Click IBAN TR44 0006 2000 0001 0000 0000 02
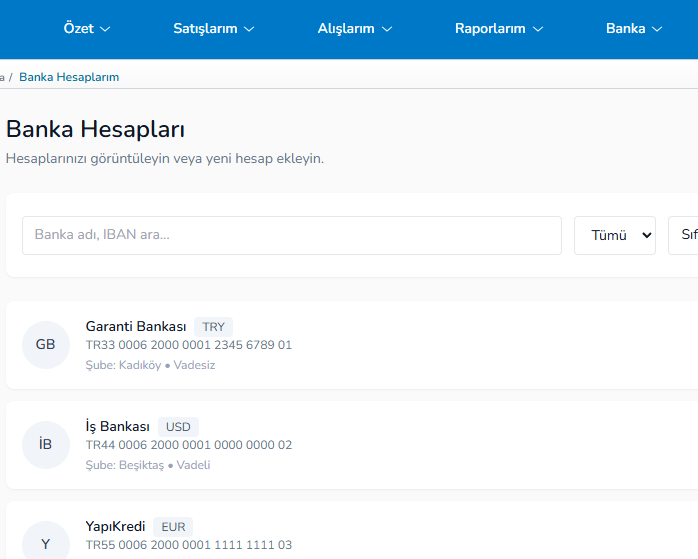Screen dimensions: 698x559 click(x=189, y=445)
